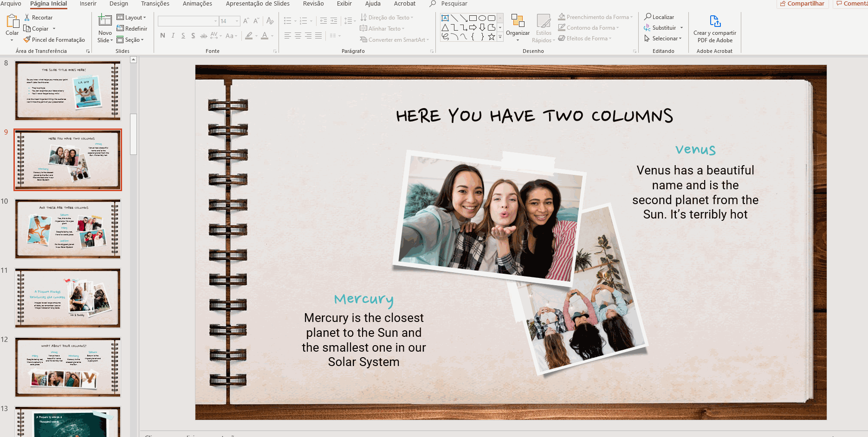Image resolution: width=868 pixels, height=437 pixels.
Task: Decrease font size with the A down icon
Action: (x=256, y=21)
